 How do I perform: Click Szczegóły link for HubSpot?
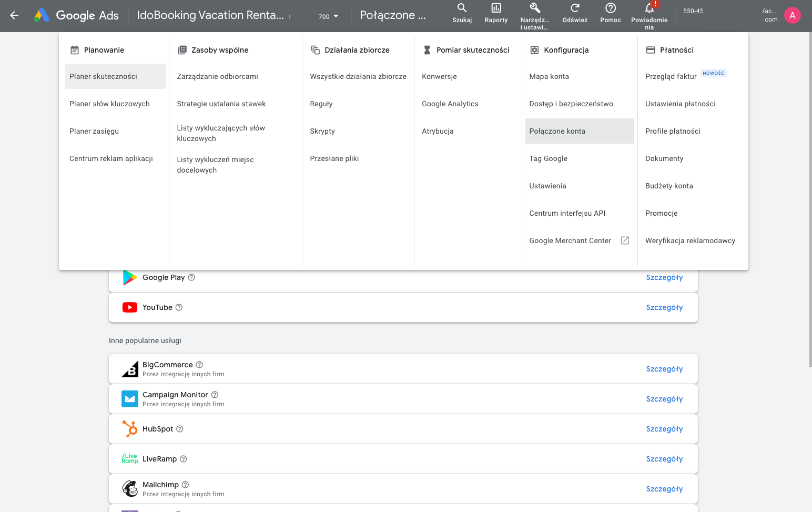tap(664, 429)
